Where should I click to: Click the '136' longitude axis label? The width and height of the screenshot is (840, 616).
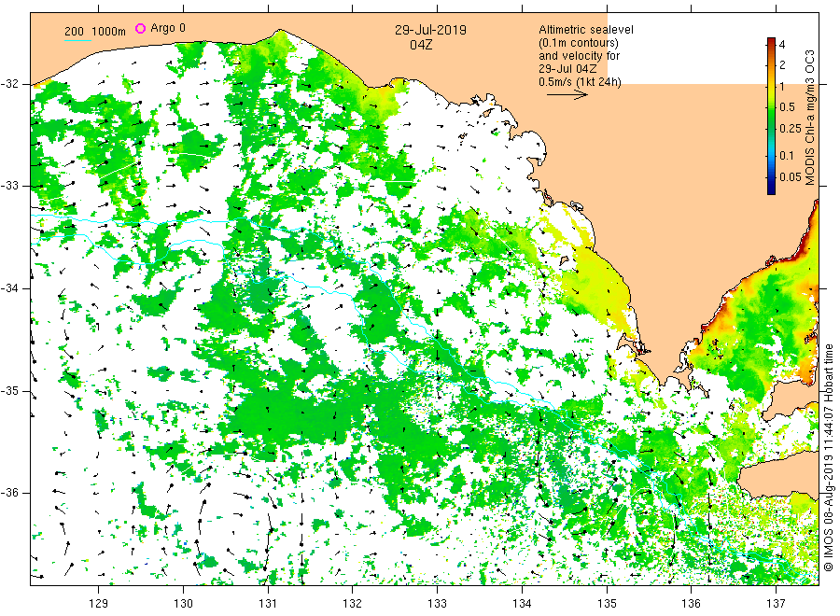[x=691, y=604]
